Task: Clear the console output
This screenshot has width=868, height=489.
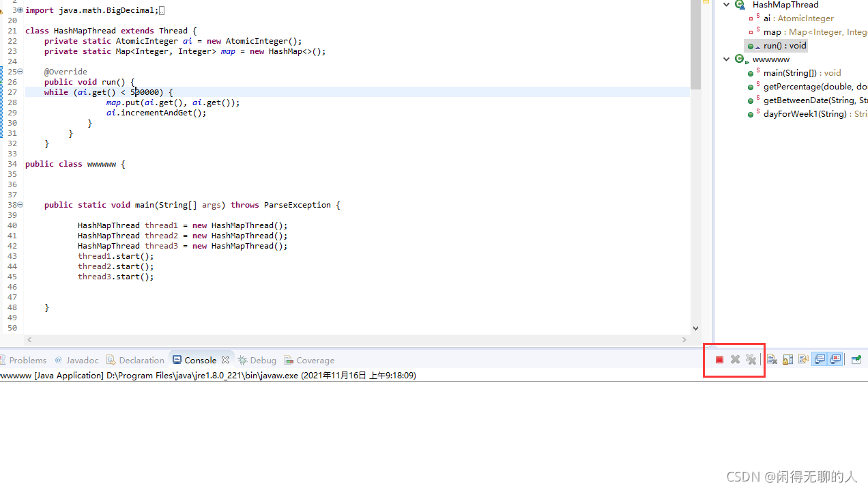Action: tap(772, 360)
